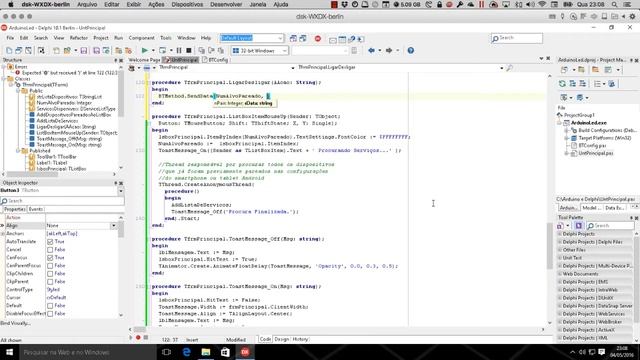Click the back navigation arrow icon
The image size is (640, 360).
click(371, 51)
